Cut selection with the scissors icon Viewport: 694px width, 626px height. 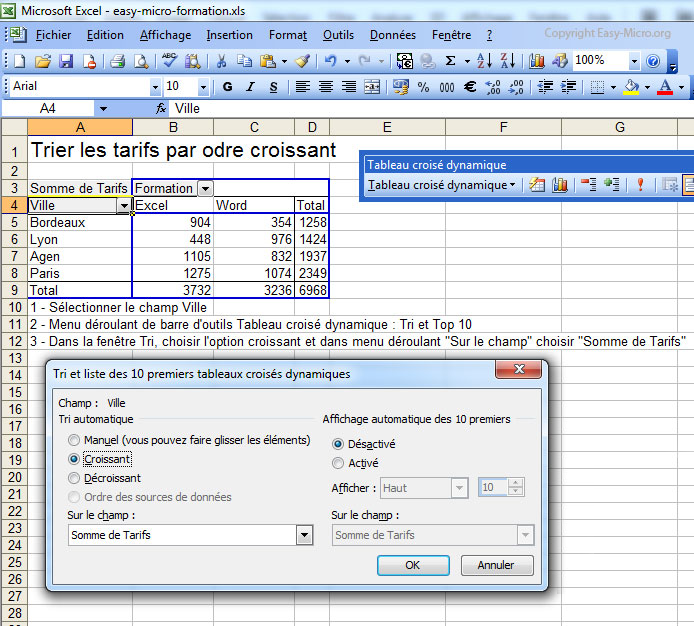click(x=221, y=61)
